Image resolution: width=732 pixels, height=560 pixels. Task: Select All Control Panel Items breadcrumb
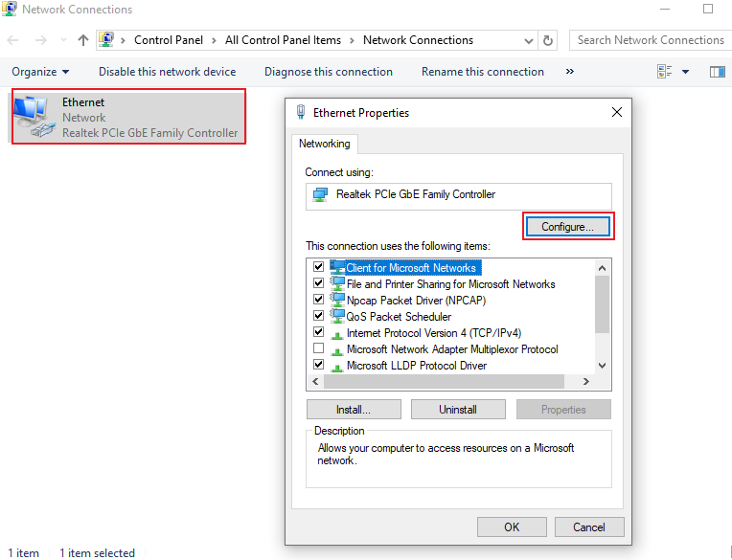[x=283, y=40]
